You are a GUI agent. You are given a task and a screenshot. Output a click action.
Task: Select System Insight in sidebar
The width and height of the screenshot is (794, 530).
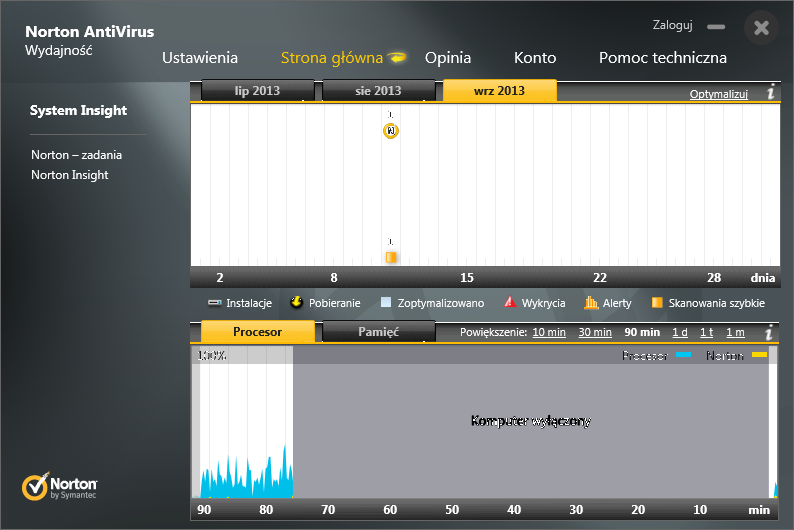tap(78, 110)
